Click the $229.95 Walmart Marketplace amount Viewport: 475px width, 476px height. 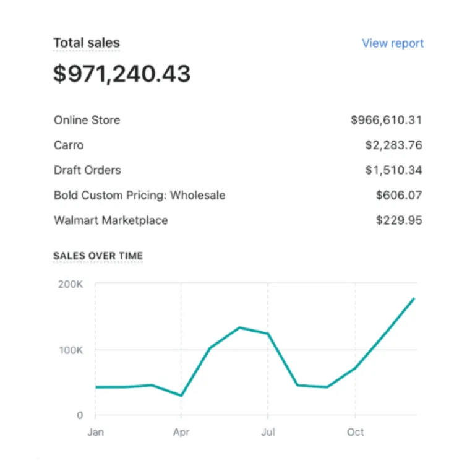(399, 220)
